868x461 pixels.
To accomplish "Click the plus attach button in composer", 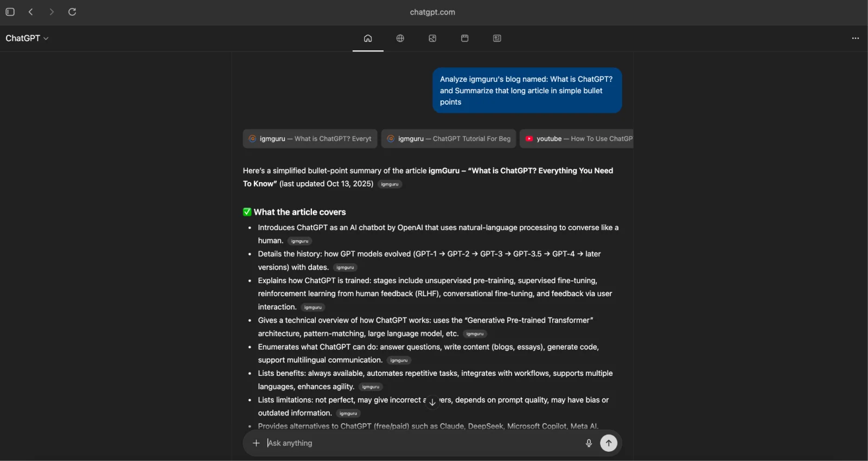I will pos(256,443).
